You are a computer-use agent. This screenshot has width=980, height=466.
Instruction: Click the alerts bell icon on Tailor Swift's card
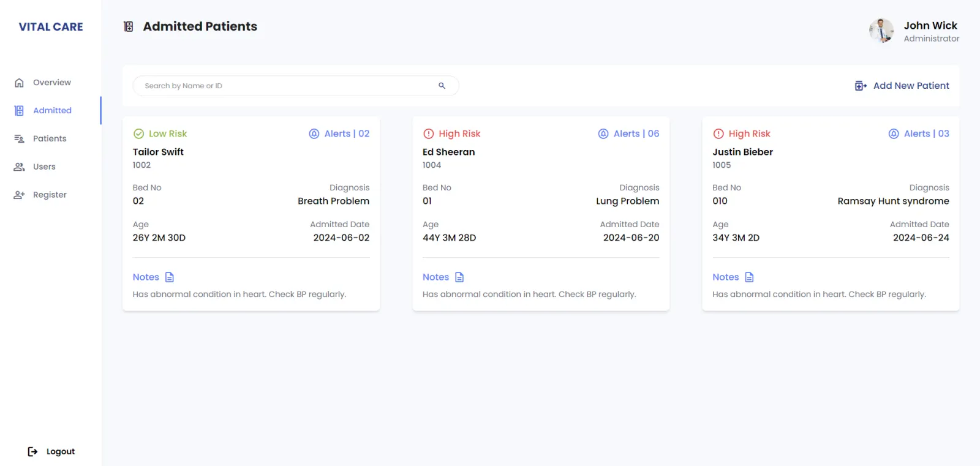pos(314,133)
